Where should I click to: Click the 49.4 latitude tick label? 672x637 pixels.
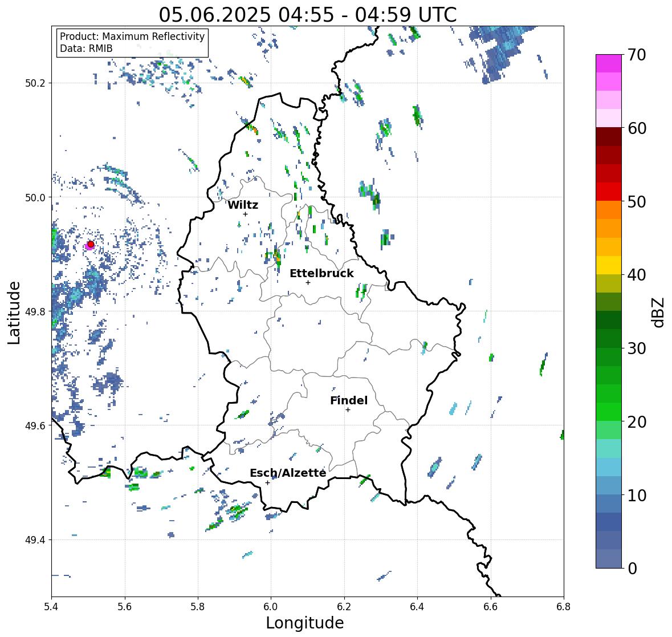(35, 540)
